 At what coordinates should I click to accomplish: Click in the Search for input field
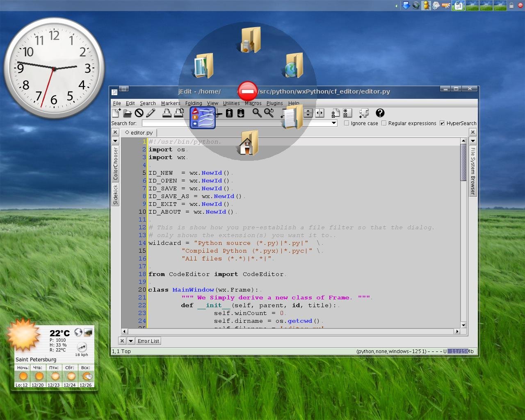coord(236,123)
